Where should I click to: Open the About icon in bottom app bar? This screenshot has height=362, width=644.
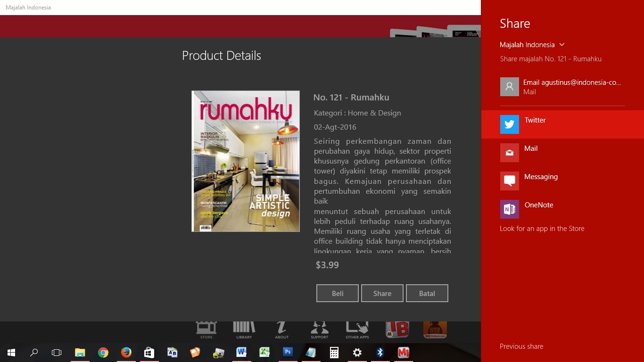(x=282, y=329)
